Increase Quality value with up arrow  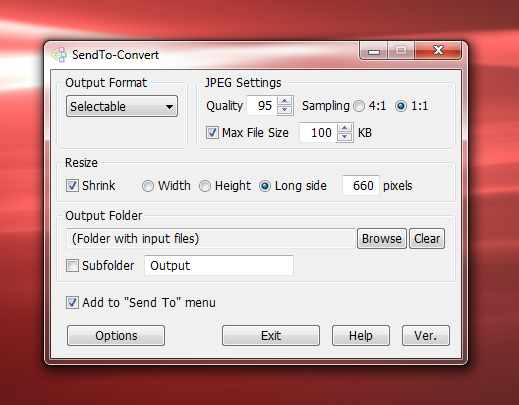click(x=284, y=101)
